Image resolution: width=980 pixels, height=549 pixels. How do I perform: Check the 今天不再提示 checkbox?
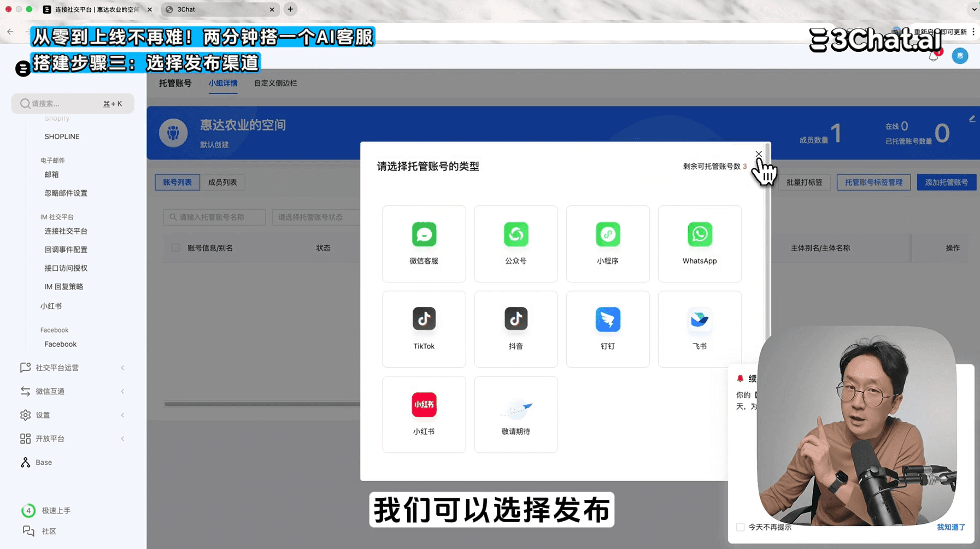click(x=740, y=527)
